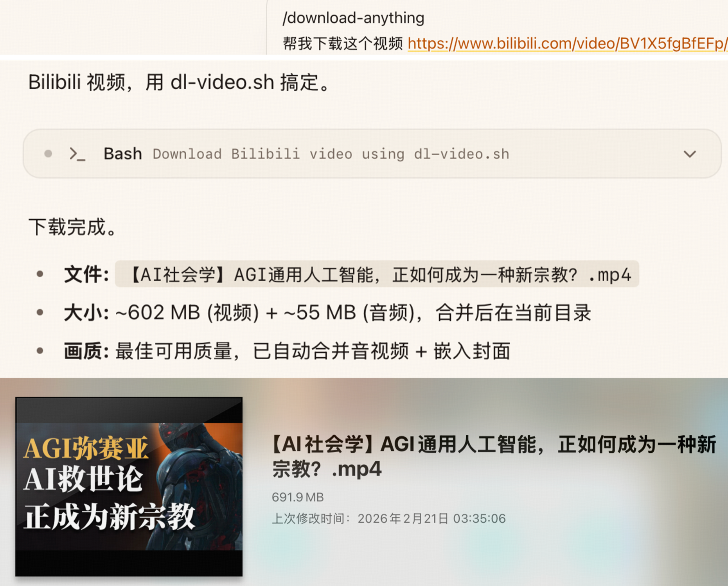Click the 文件 bold label
This screenshot has height=586, width=728.
click(86, 274)
